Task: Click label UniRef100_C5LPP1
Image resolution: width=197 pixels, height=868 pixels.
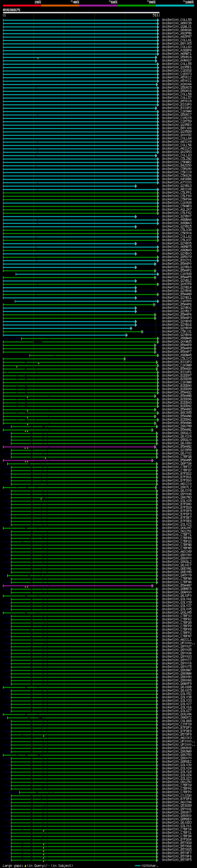Action: click(x=176, y=193)
